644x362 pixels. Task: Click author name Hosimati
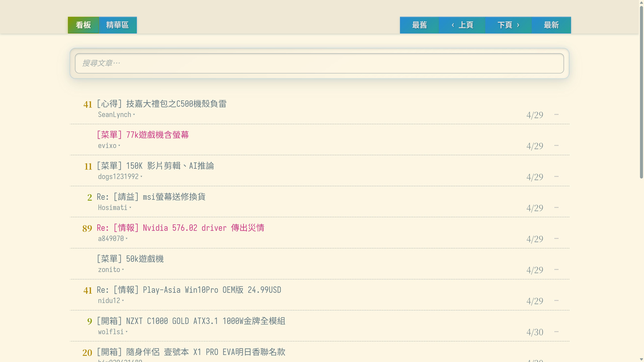coord(113,208)
